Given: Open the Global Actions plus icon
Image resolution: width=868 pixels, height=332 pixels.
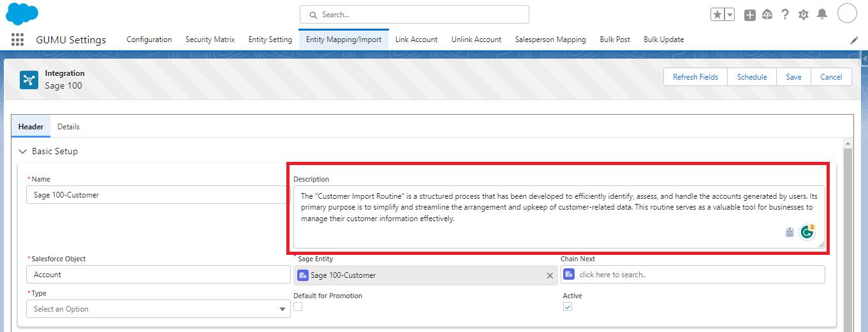Looking at the screenshot, I should click(750, 15).
